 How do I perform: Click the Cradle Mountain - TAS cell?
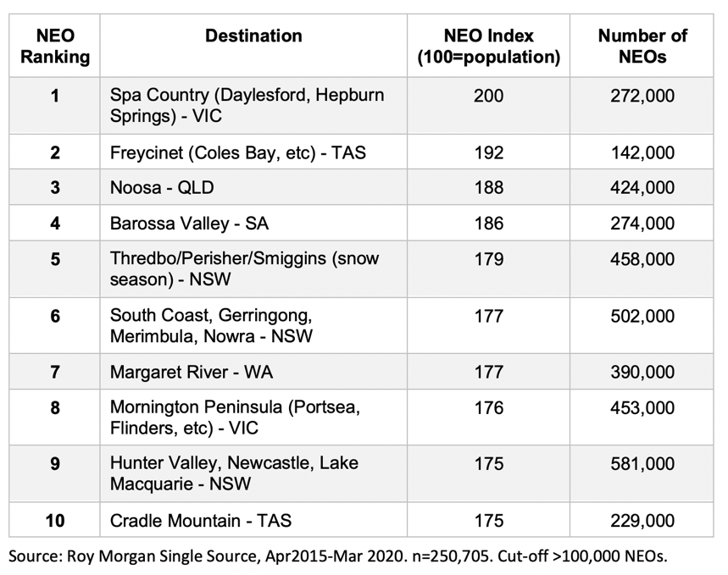[x=201, y=520]
